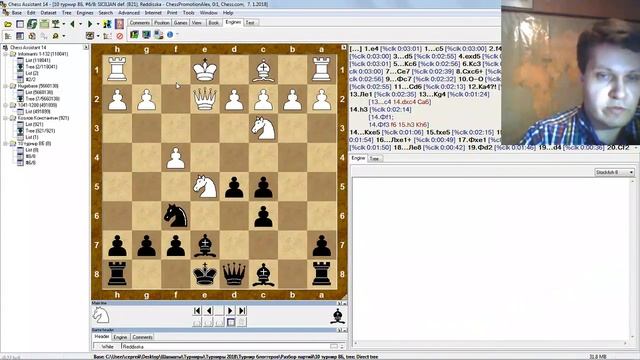Image resolution: width=640 pixels, height=360 pixels.
Task: Click the back arrow in top toolbar
Action: (x=72, y=24)
